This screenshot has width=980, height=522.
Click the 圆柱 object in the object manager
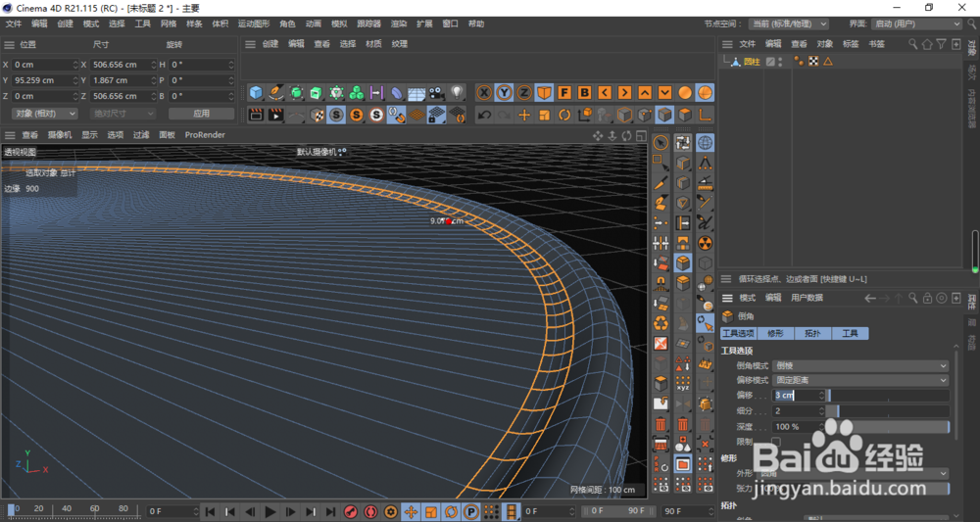[x=752, y=62]
